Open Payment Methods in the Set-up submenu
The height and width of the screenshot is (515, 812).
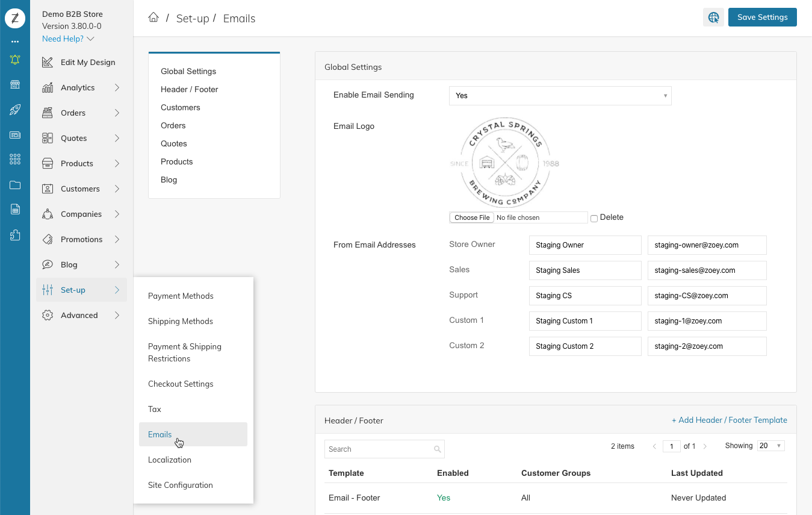pyautogui.click(x=181, y=296)
